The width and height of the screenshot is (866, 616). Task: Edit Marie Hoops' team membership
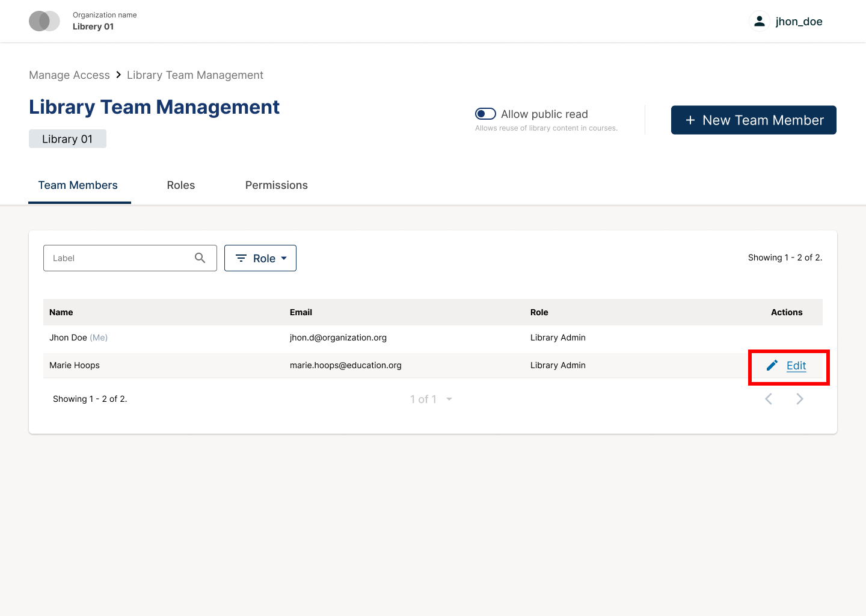[x=796, y=365]
